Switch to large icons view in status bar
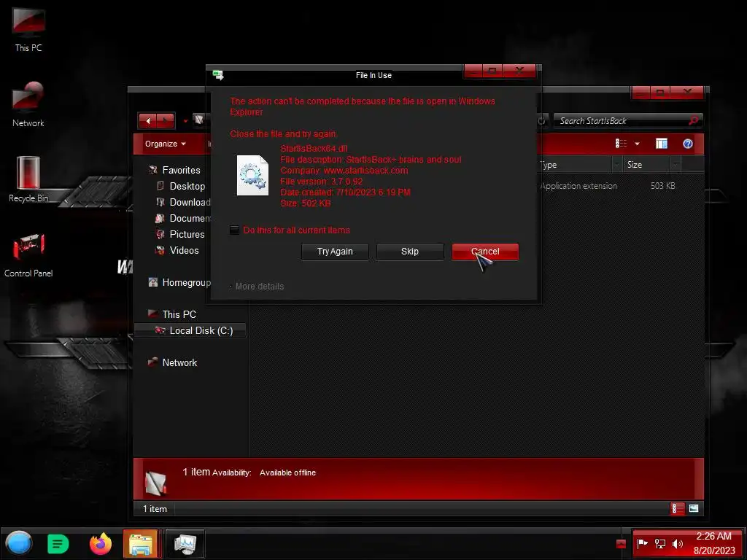The height and width of the screenshot is (560, 747). click(x=694, y=508)
